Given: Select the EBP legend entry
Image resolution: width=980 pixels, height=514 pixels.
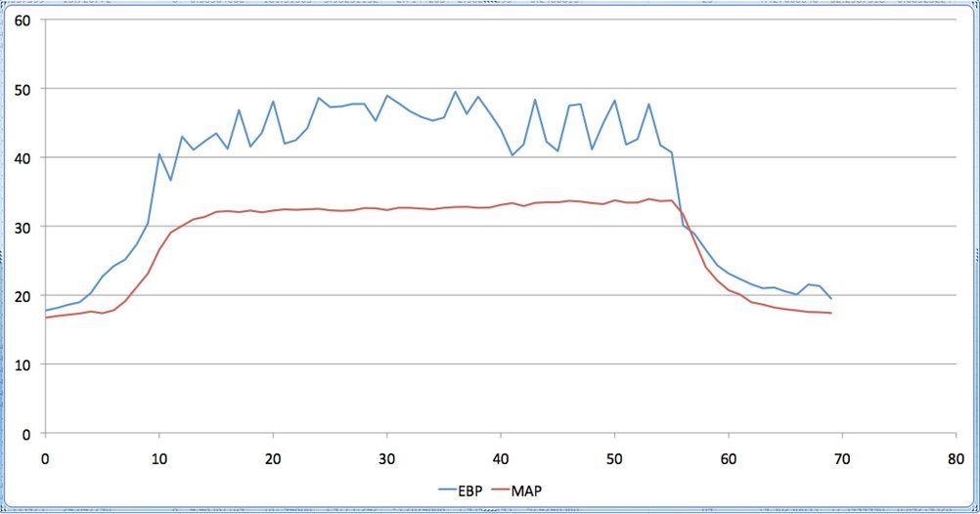Looking at the screenshot, I should coord(461,491).
